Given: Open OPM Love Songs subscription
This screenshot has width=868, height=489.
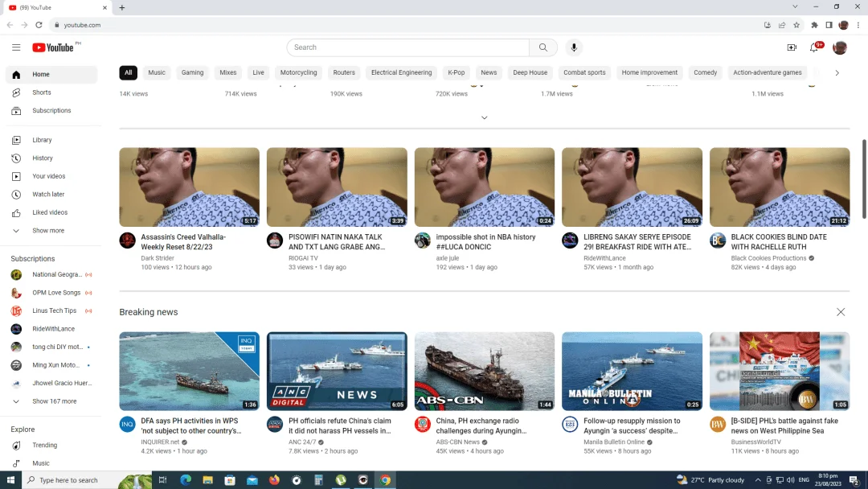Looking at the screenshot, I should pyautogui.click(x=51, y=293).
